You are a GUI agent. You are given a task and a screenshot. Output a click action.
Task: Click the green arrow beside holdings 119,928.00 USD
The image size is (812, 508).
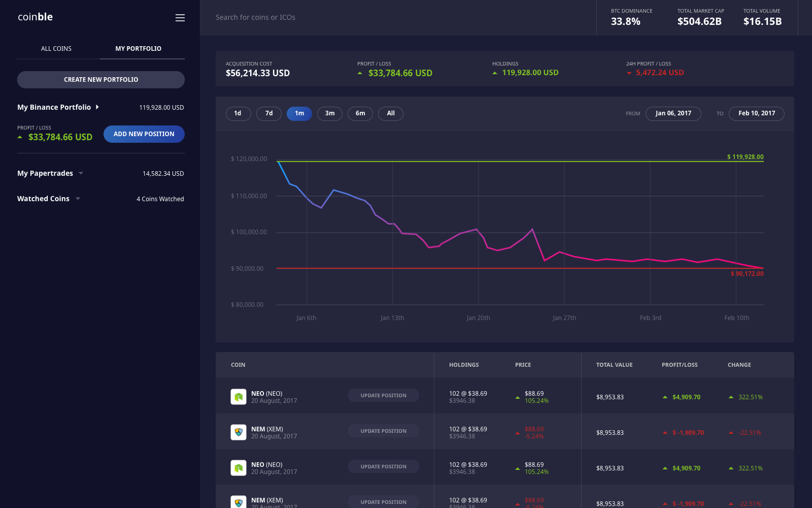click(495, 73)
